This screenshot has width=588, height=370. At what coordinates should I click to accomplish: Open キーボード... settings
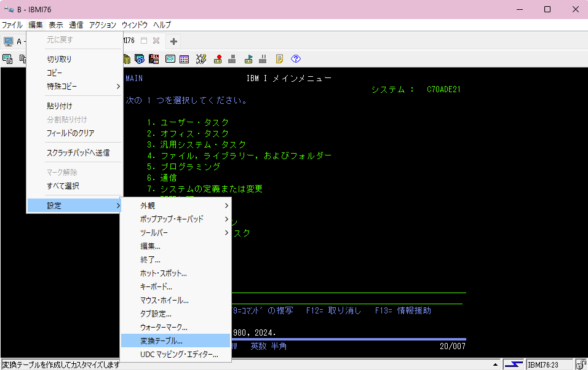coord(175,287)
